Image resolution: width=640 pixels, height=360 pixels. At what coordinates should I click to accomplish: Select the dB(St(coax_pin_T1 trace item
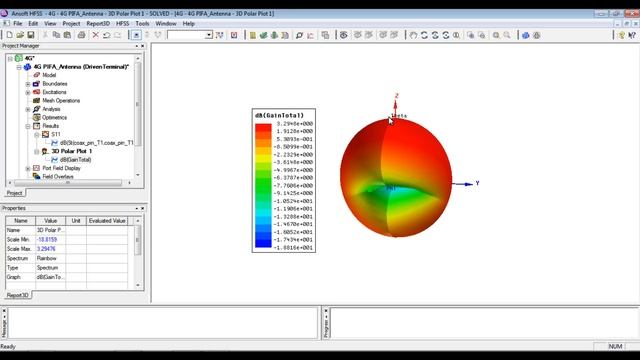click(x=96, y=143)
